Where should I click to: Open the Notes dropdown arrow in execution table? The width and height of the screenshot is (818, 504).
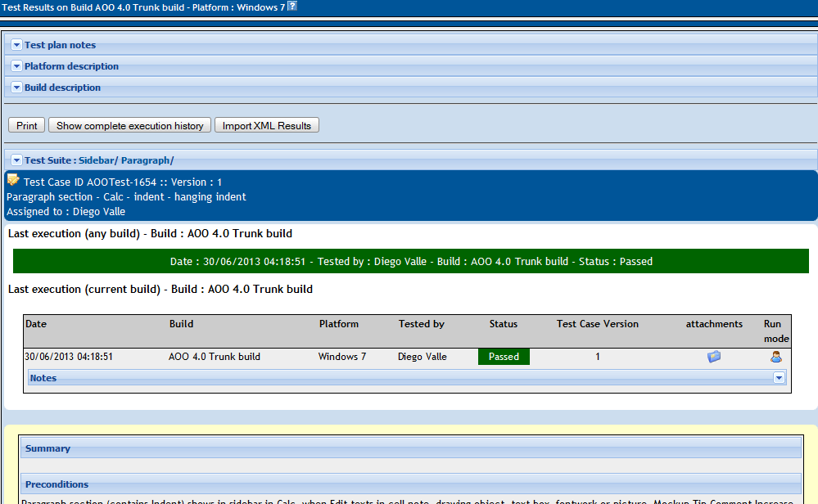click(779, 378)
